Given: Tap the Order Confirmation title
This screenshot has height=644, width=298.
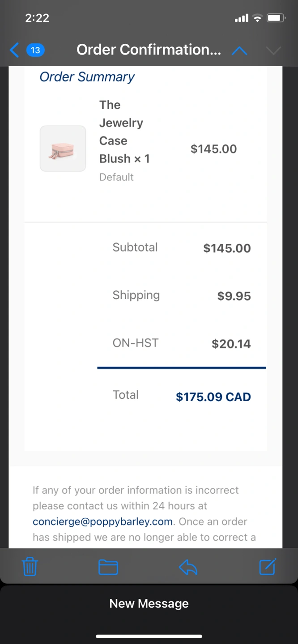Looking at the screenshot, I should [149, 50].
